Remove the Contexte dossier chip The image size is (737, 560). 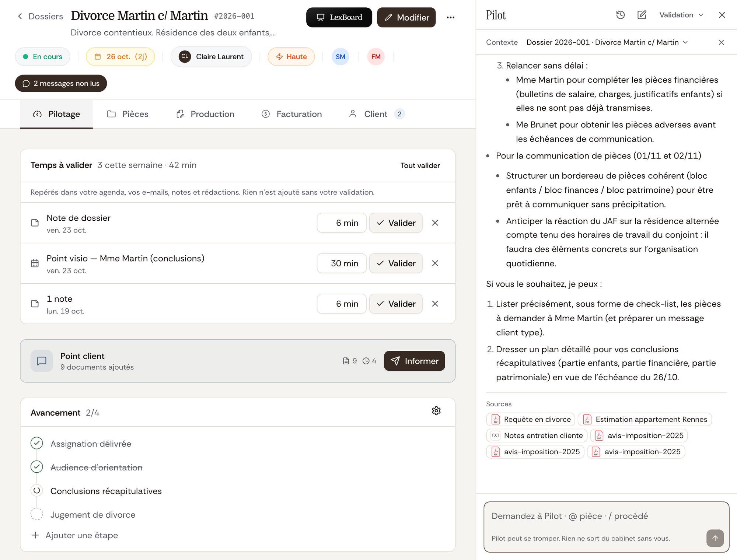721,42
